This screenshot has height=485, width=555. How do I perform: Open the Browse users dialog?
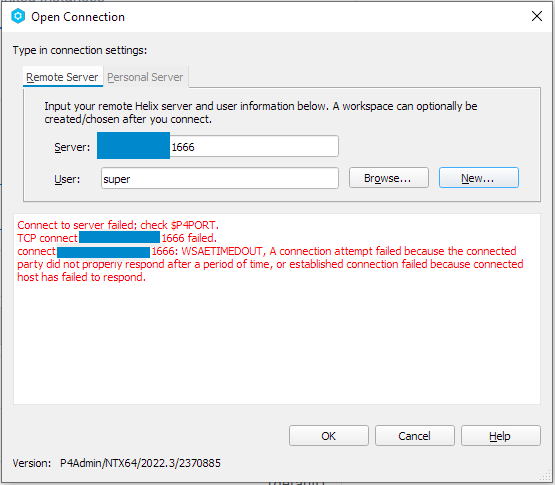pos(389,178)
